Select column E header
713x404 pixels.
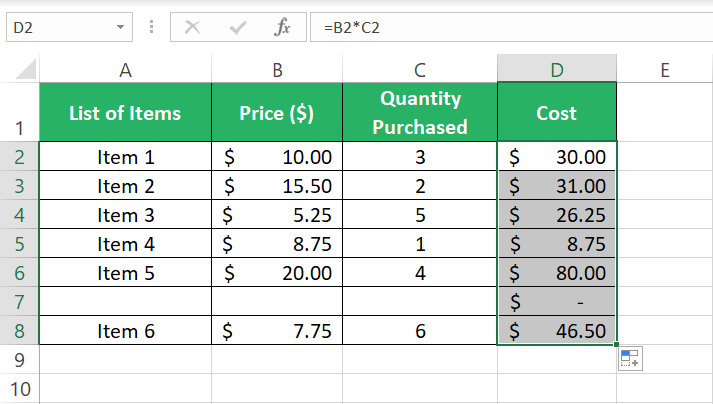click(664, 70)
